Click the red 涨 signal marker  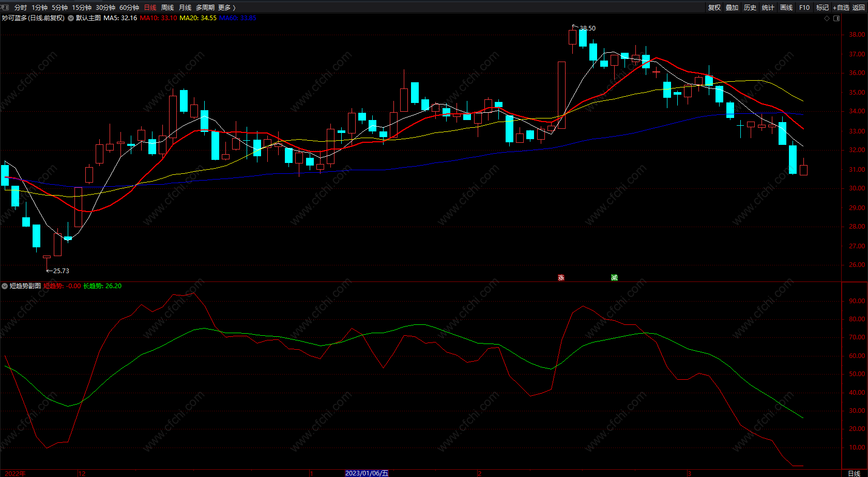pos(561,278)
